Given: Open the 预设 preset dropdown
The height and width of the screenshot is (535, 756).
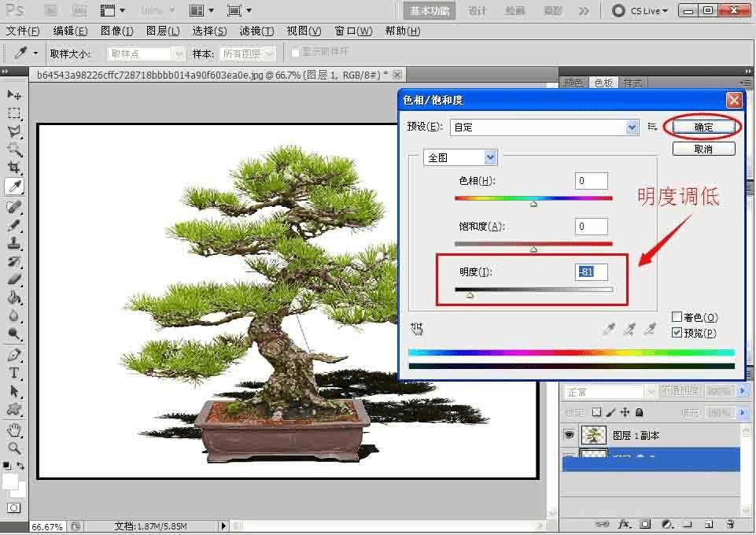Looking at the screenshot, I should click(632, 127).
